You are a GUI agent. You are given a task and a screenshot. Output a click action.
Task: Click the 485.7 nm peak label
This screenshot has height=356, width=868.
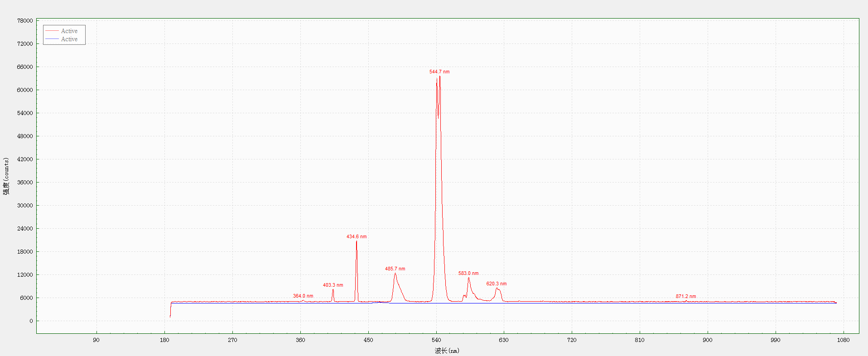point(395,269)
